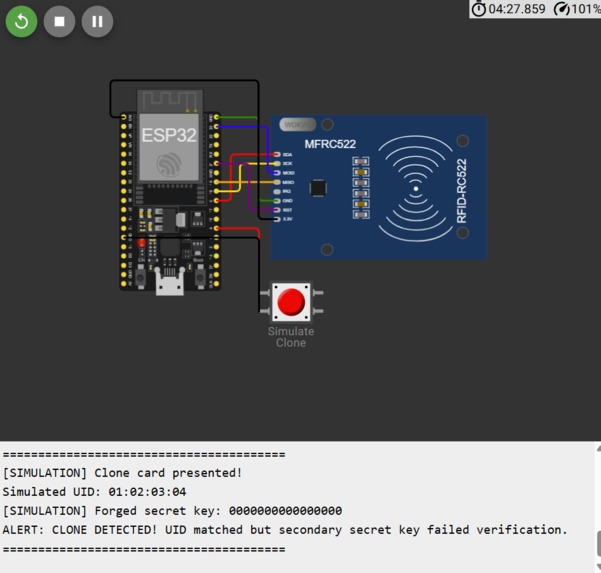Click the simulation speed gauge icon

click(x=562, y=9)
